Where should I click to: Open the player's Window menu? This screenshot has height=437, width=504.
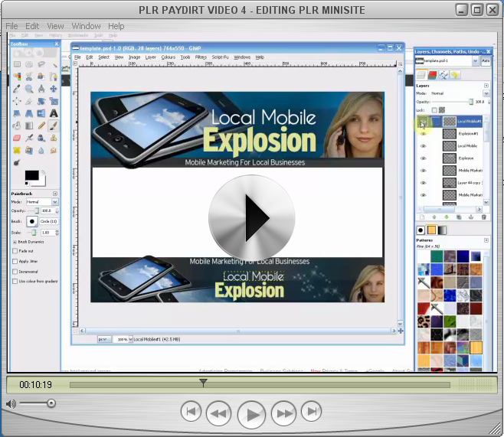point(86,26)
